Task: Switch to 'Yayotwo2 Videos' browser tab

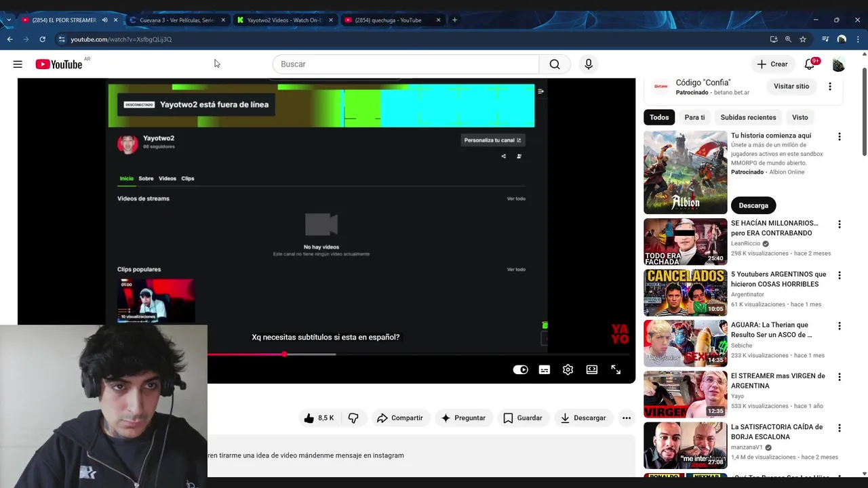Action: point(284,20)
